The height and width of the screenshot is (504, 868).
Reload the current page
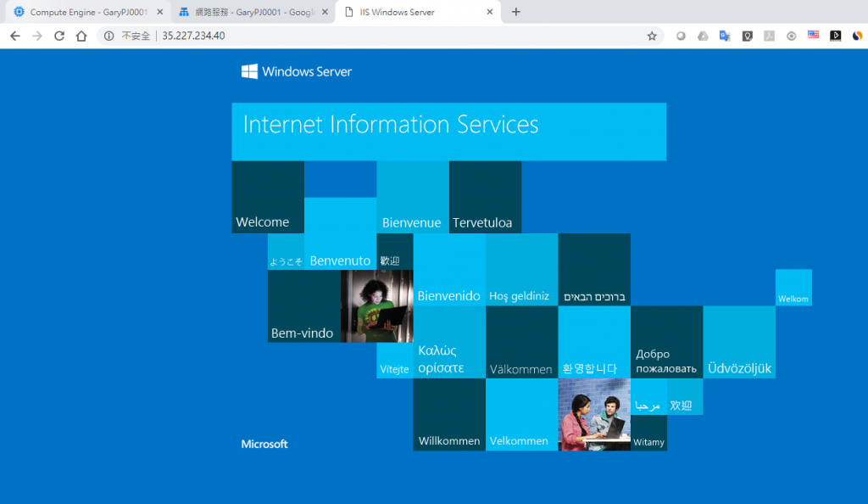(x=59, y=36)
